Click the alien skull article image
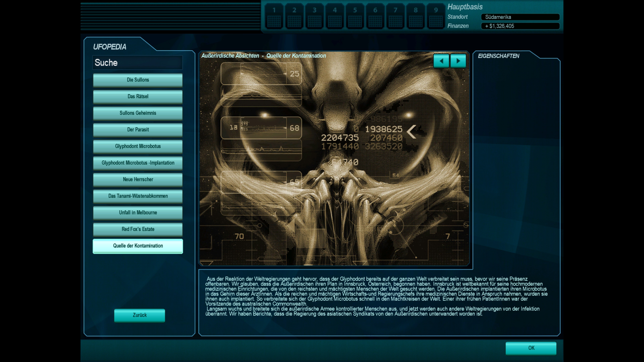Viewport: 644px width, 362px height. click(334, 160)
